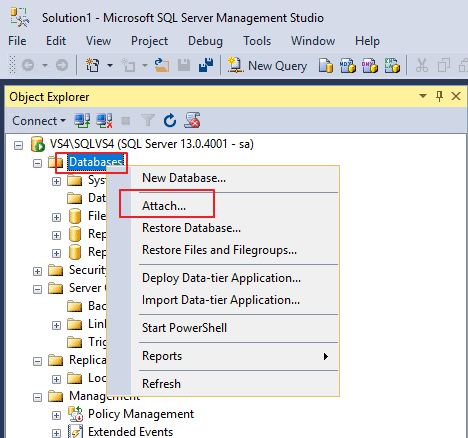Collapse the Management folder node

pyautogui.click(x=37, y=397)
